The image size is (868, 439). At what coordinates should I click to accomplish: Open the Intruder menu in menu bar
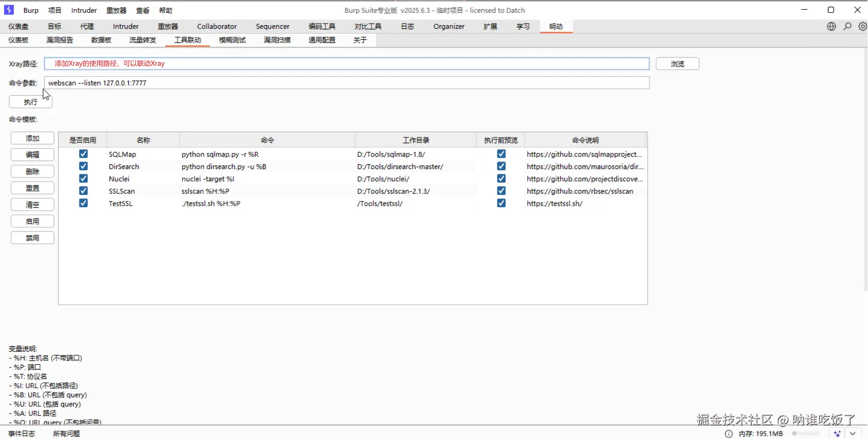[84, 10]
